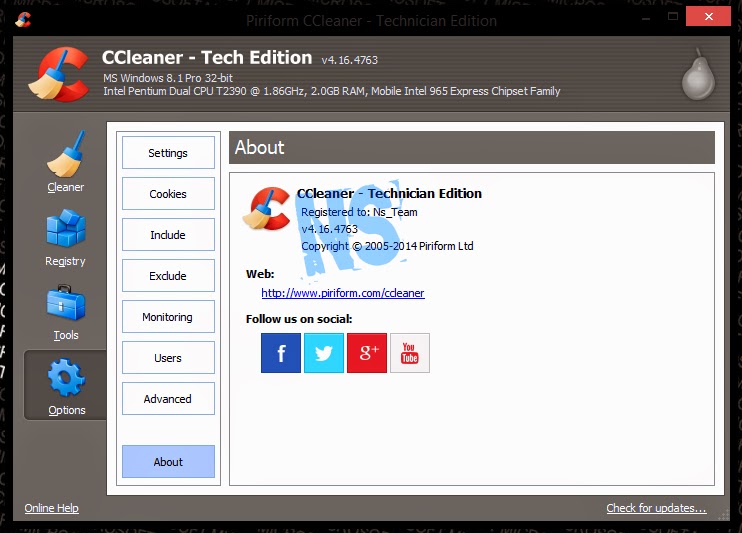This screenshot has height=533, width=742.
Task: Click the 'Web:' label
Action: (x=260, y=274)
